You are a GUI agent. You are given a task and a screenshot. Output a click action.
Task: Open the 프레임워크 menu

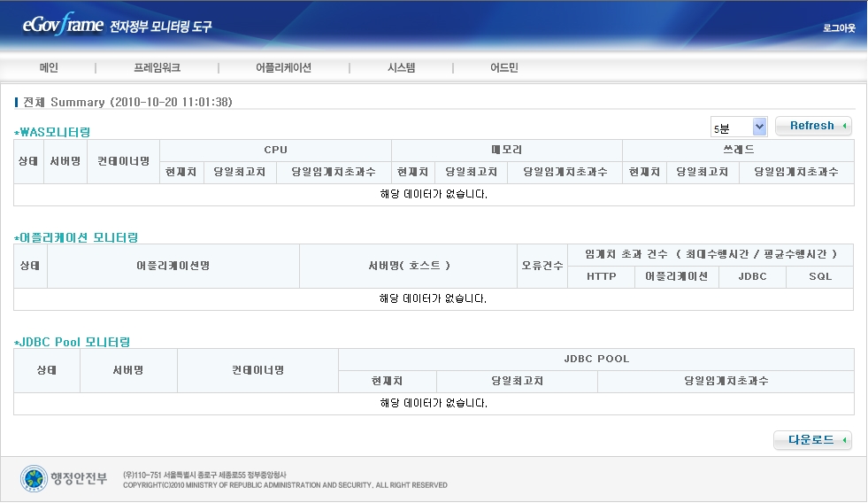[x=157, y=68]
